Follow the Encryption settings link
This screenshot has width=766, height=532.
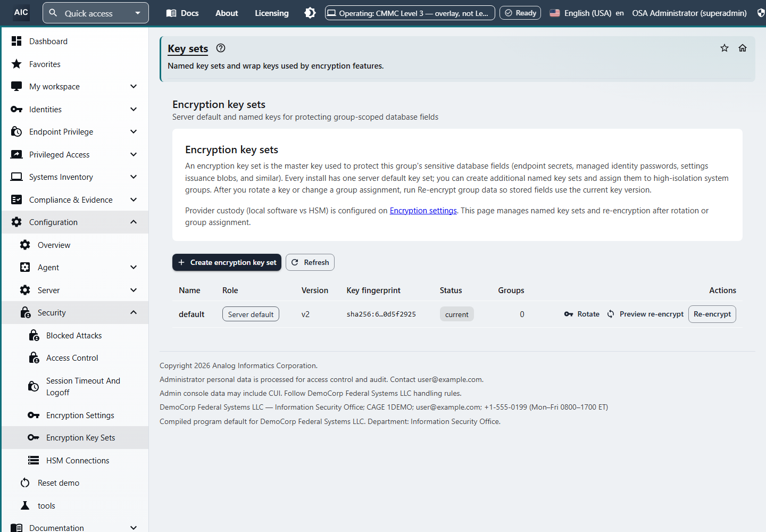pyautogui.click(x=423, y=211)
